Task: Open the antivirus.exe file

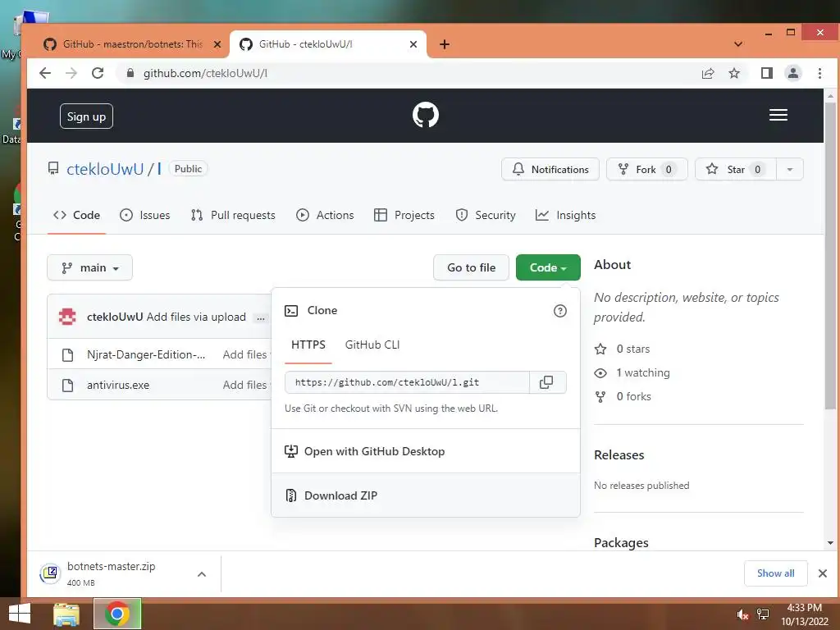Action: pos(118,386)
